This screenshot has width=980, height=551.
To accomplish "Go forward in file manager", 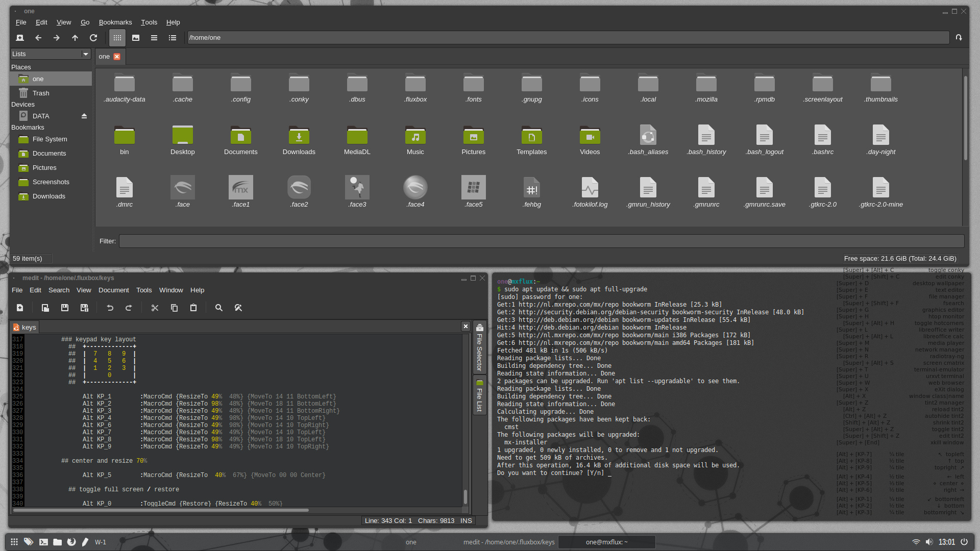I will (57, 38).
